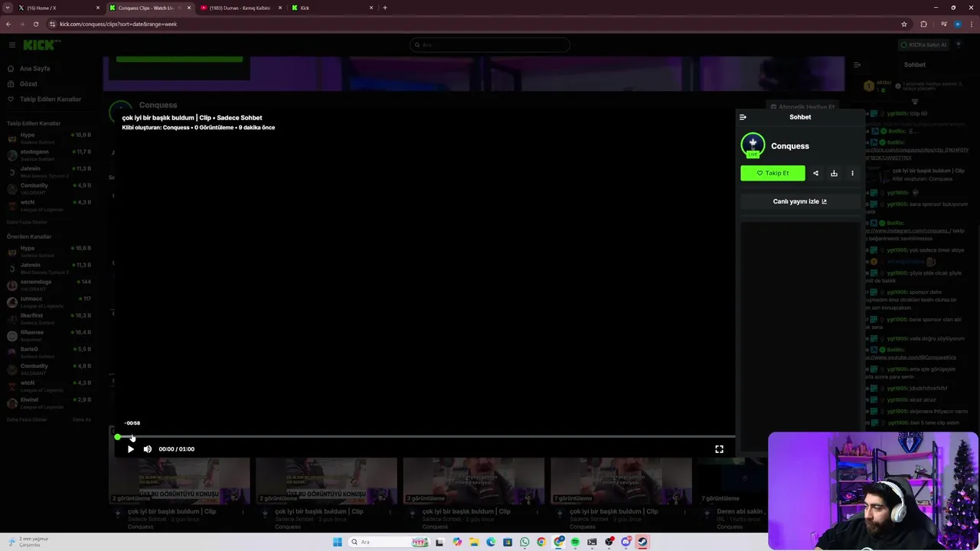Screen dimensions: 980x551
Task: Open File Explorer from taskbar
Action: coord(474,542)
